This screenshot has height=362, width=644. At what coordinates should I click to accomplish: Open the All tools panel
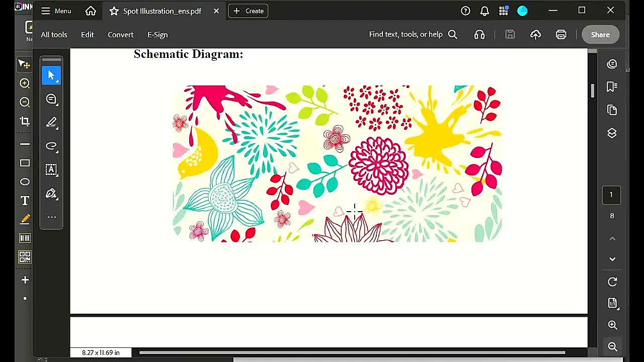pos(54,35)
